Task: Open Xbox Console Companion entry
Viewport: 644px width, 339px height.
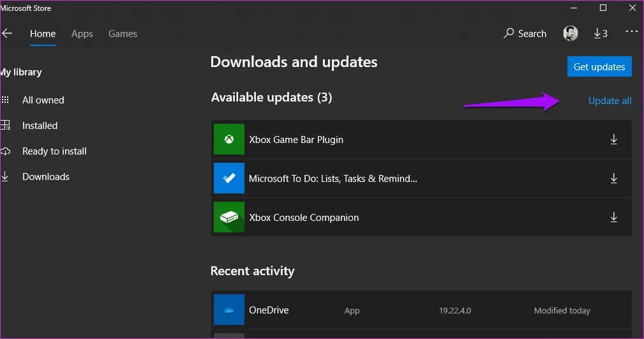Action: coord(421,217)
